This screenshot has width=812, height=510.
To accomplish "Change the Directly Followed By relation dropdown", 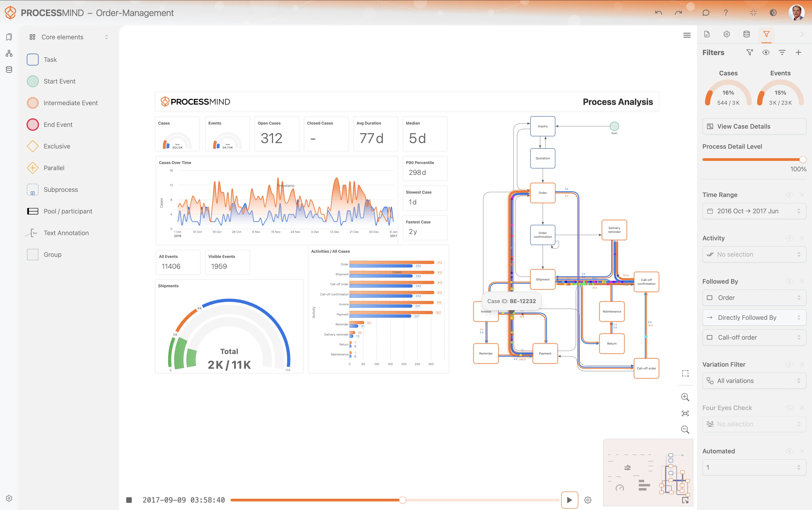I will 754,318.
